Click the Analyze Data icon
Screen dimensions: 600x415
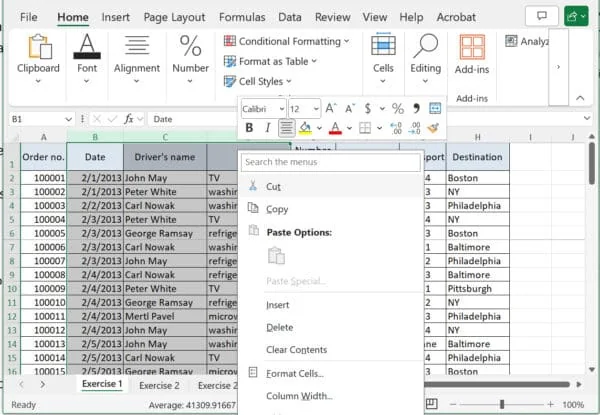click(x=511, y=41)
